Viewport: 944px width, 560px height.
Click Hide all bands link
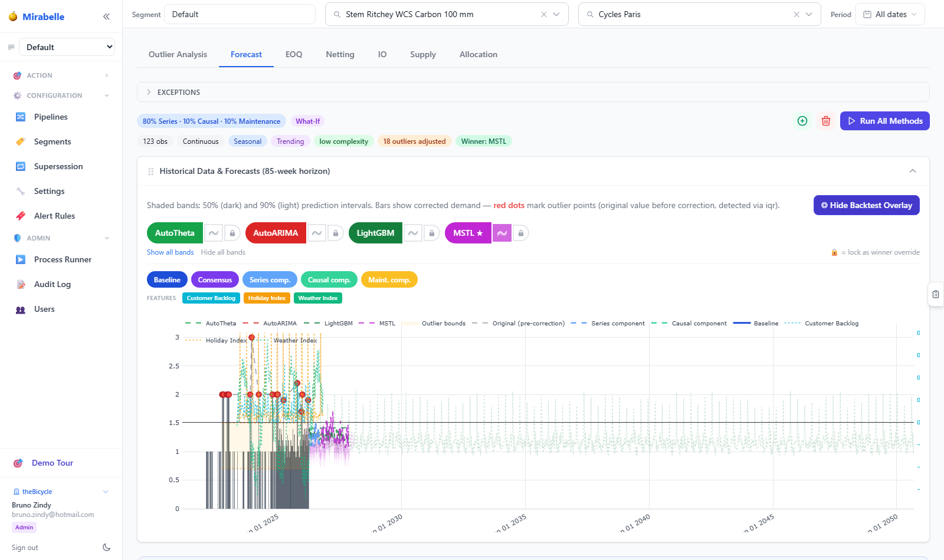pos(223,252)
